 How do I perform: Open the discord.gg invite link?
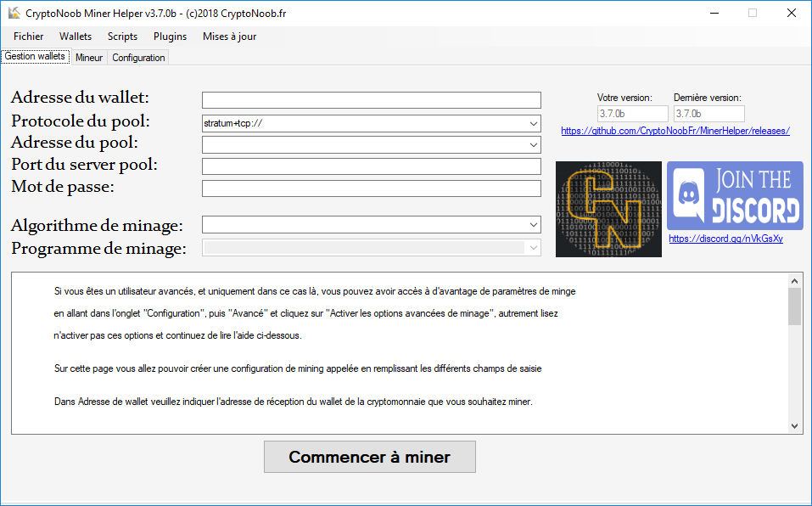click(725, 239)
